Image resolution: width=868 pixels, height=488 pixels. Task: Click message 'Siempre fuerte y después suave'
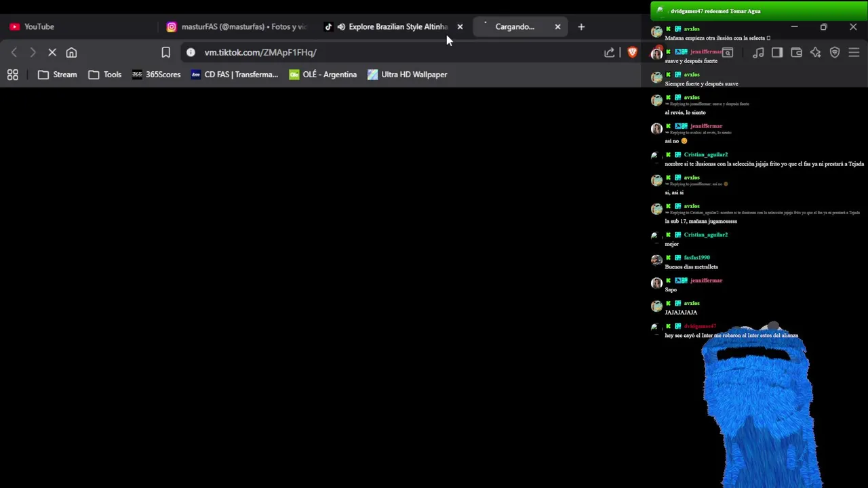[x=701, y=84]
